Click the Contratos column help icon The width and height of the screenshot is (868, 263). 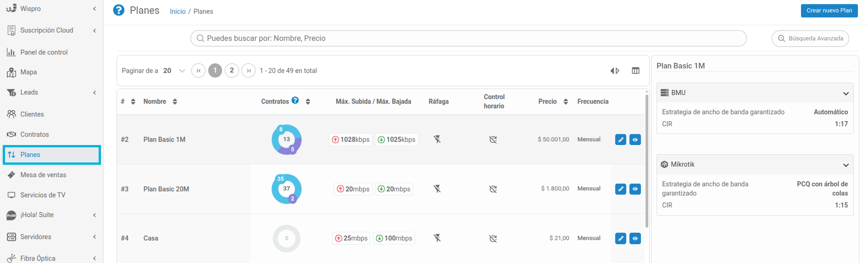295,100
